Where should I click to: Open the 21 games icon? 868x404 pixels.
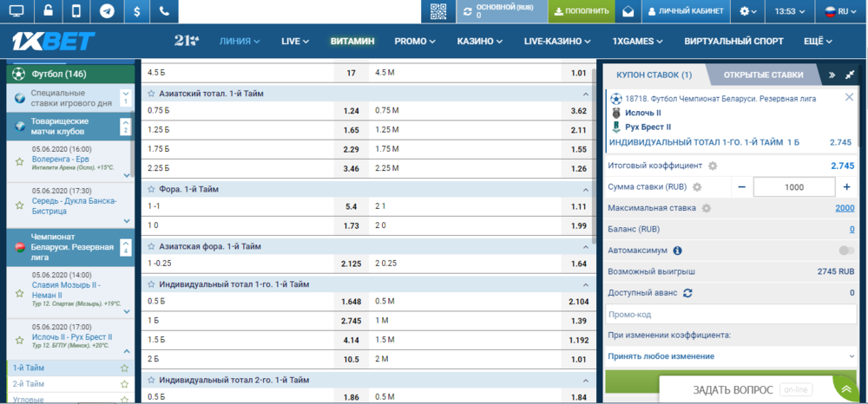coord(186,41)
